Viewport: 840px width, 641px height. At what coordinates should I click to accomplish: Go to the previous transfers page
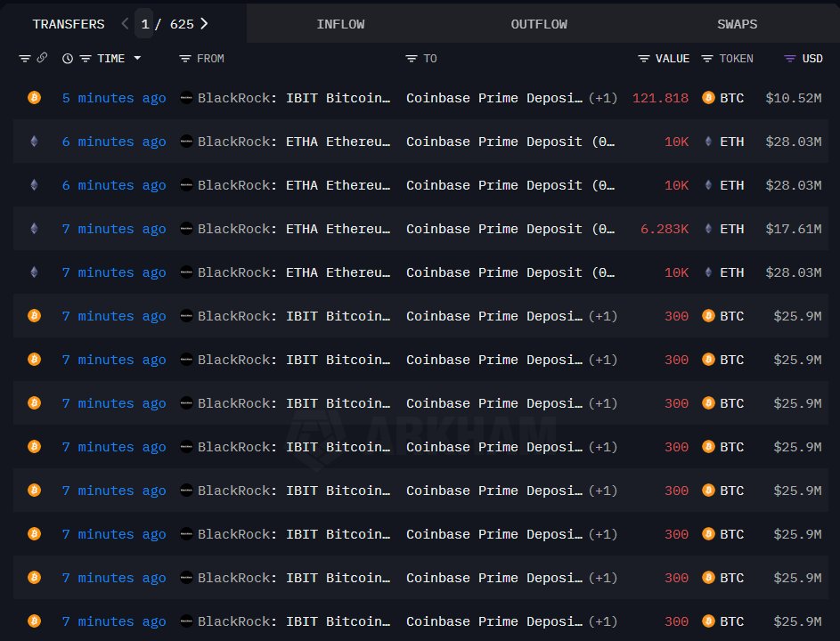click(x=125, y=23)
